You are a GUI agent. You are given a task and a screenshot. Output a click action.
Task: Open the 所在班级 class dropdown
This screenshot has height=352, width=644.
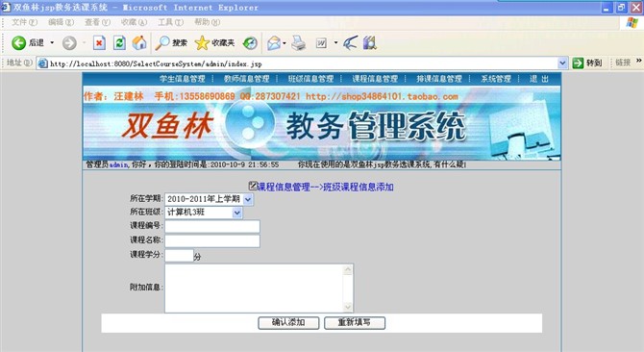coord(237,213)
